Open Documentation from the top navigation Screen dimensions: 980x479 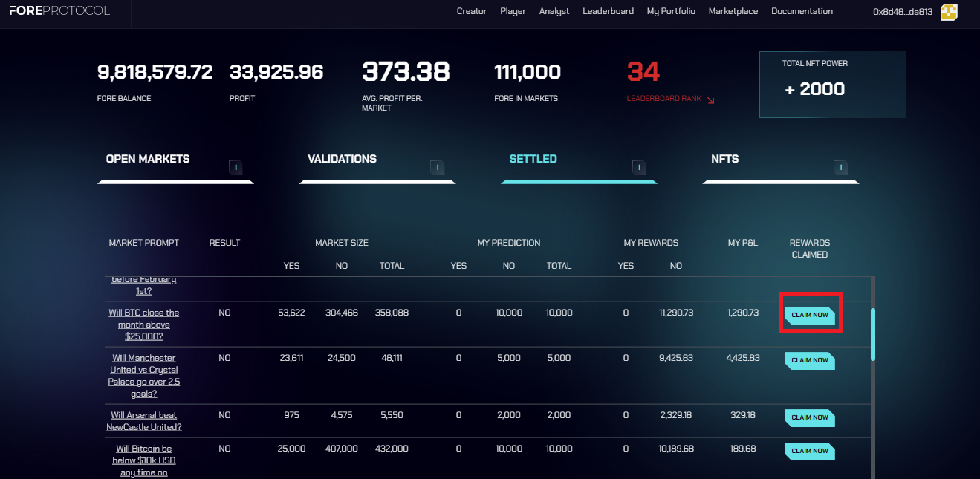tap(802, 11)
